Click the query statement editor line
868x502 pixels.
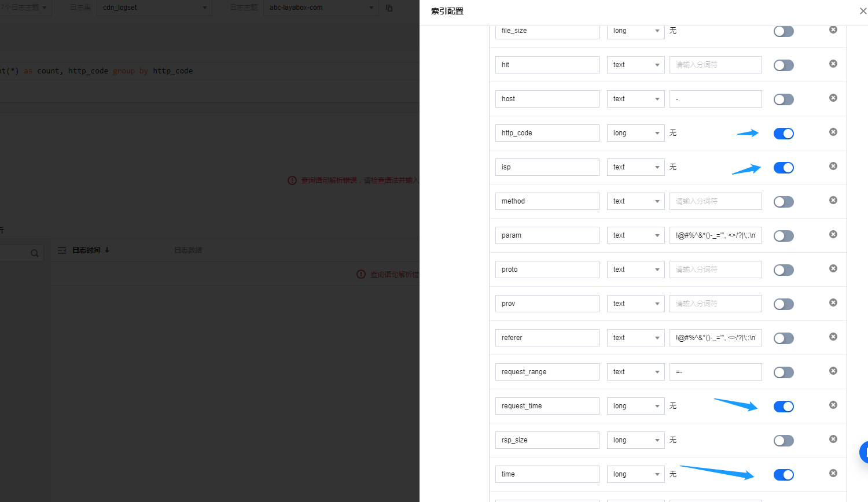[209, 71]
